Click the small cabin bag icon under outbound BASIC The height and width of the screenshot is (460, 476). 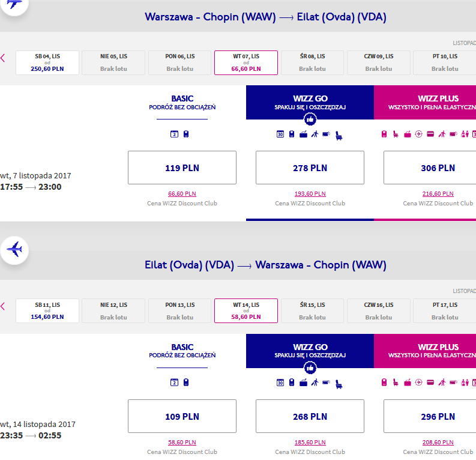coord(186,134)
